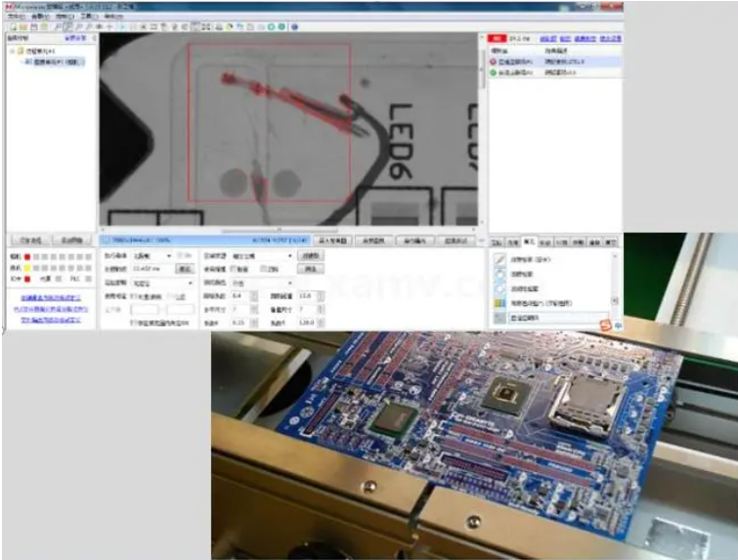The width and height of the screenshot is (738, 560).
Task: Open the fourth menu in the menu bar
Action: pos(89,16)
